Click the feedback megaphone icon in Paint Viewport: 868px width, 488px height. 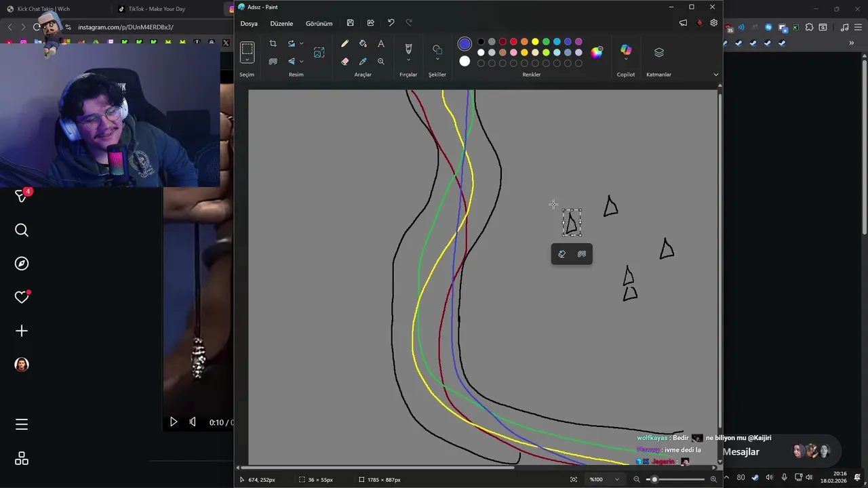(x=683, y=23)
